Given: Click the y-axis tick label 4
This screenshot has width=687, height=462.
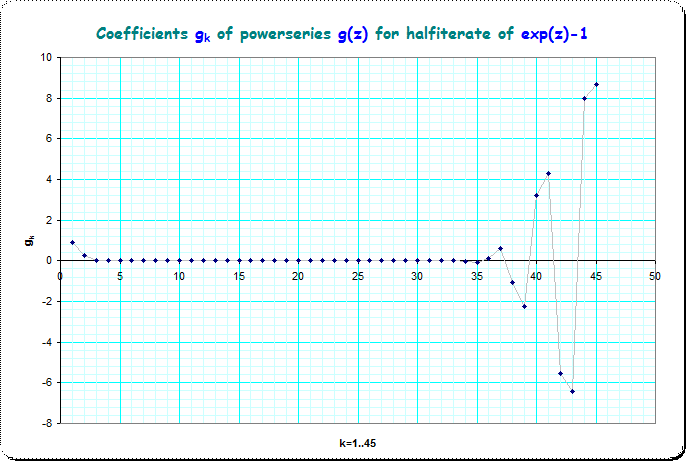Looking at the screenshot, I should coord(49,180).
